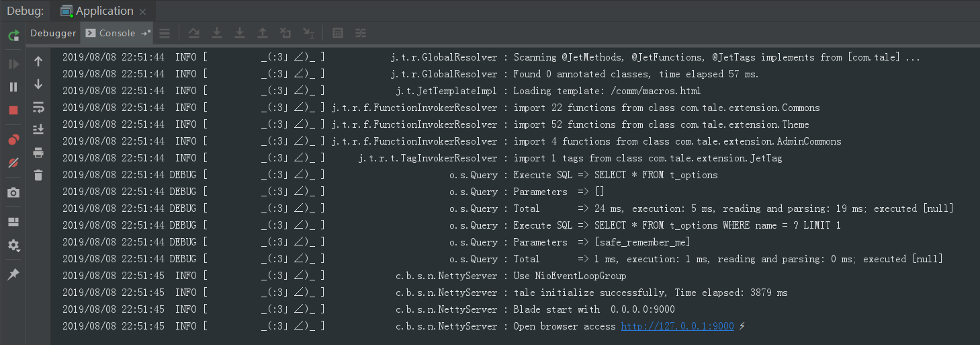The height and width of the screenshot is (345, 980).
Task: Stop the debug session
Action: pyautogui.click(x=13, y=110)
